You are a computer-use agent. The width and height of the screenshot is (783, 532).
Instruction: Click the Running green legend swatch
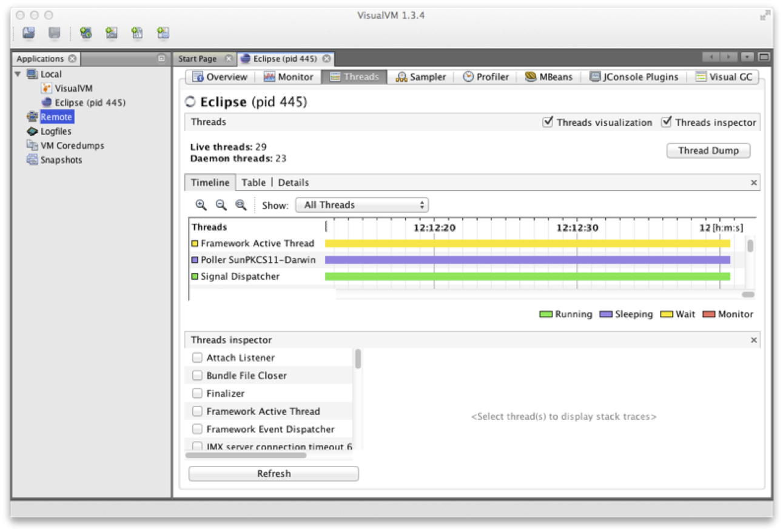coord(546,315)
